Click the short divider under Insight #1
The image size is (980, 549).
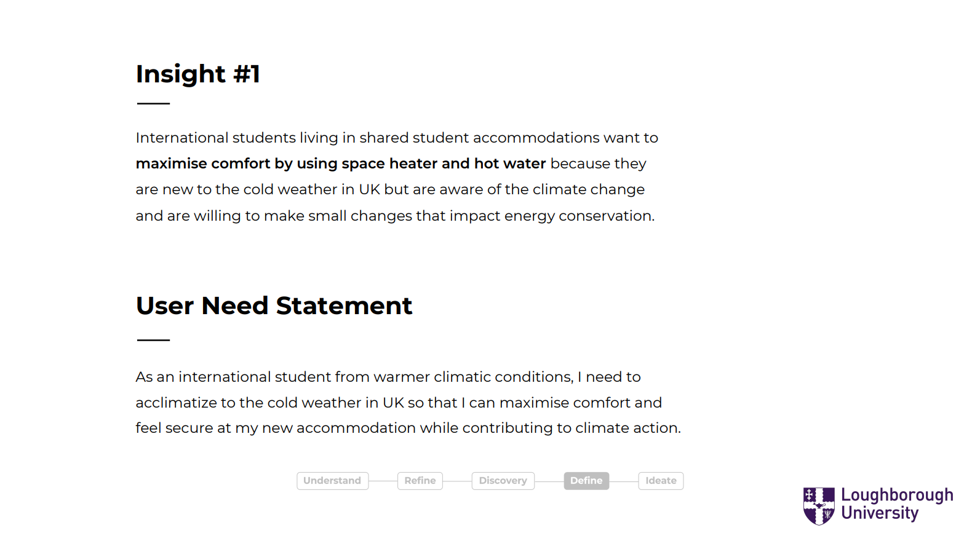[x=153, y=103]
